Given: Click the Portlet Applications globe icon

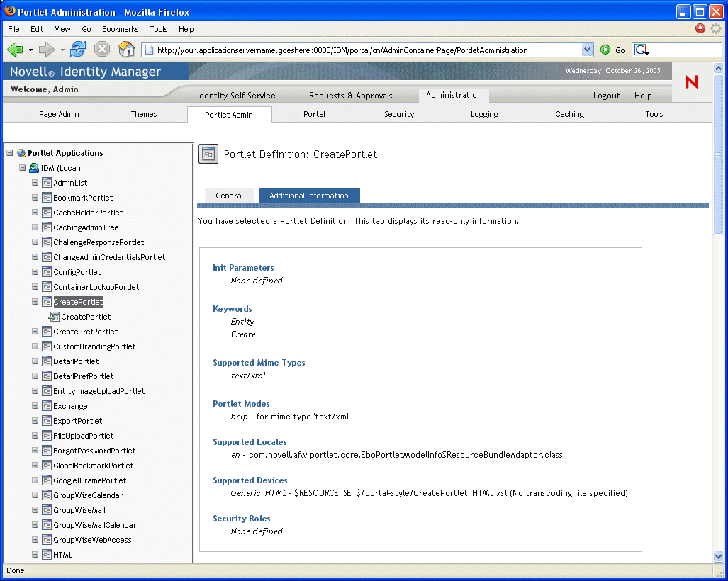Looking at the screenshot, I should [21, 153].
